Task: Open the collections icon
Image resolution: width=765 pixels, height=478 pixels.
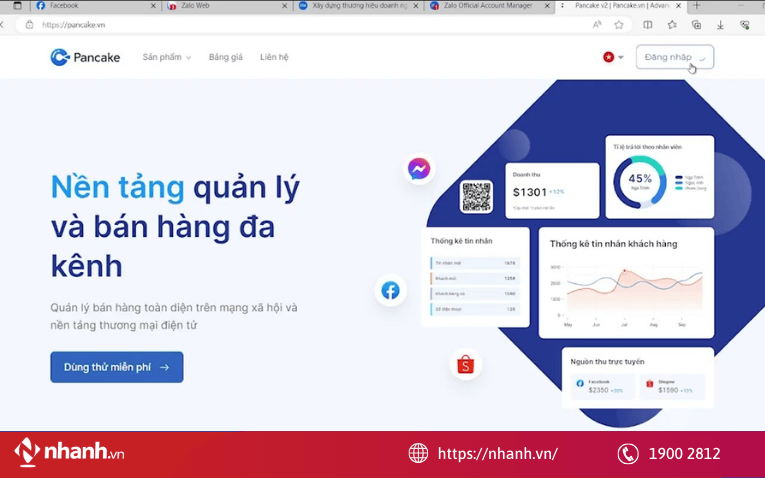Action: 696,24
